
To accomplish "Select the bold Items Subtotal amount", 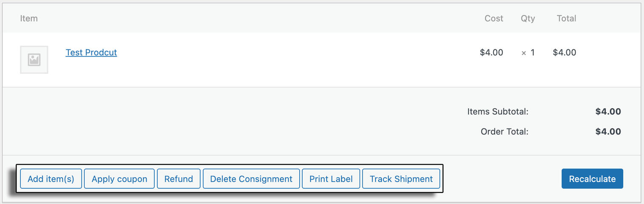I will (608, 112).
